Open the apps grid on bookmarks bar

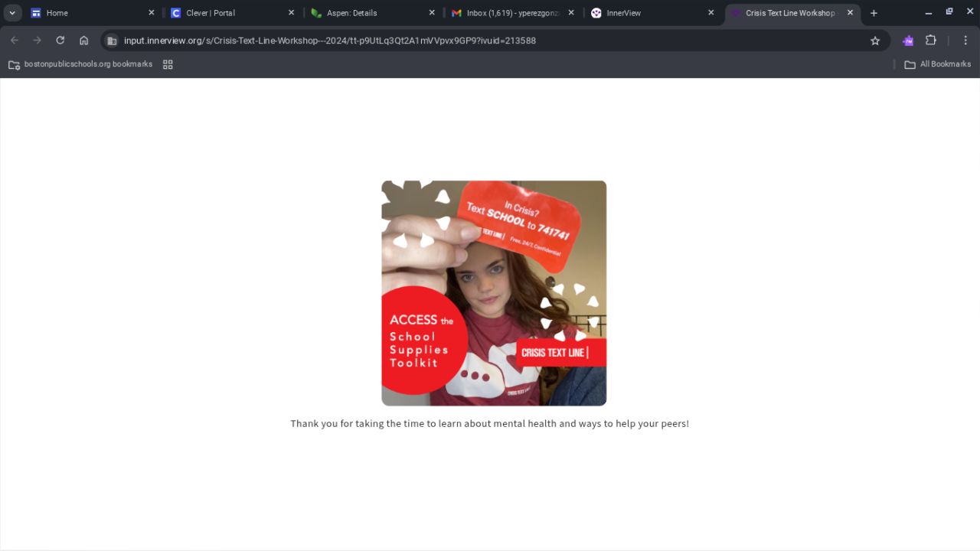point(168,64)
